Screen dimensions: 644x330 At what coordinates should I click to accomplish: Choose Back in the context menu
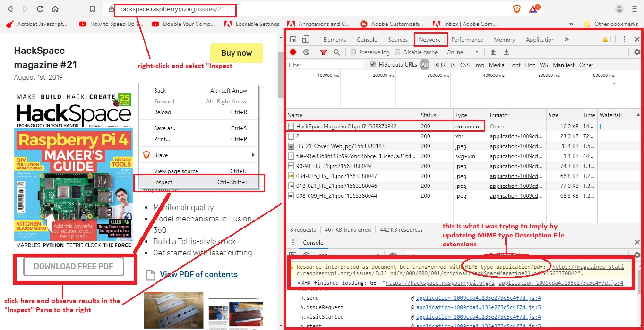[x=199, y=91]
